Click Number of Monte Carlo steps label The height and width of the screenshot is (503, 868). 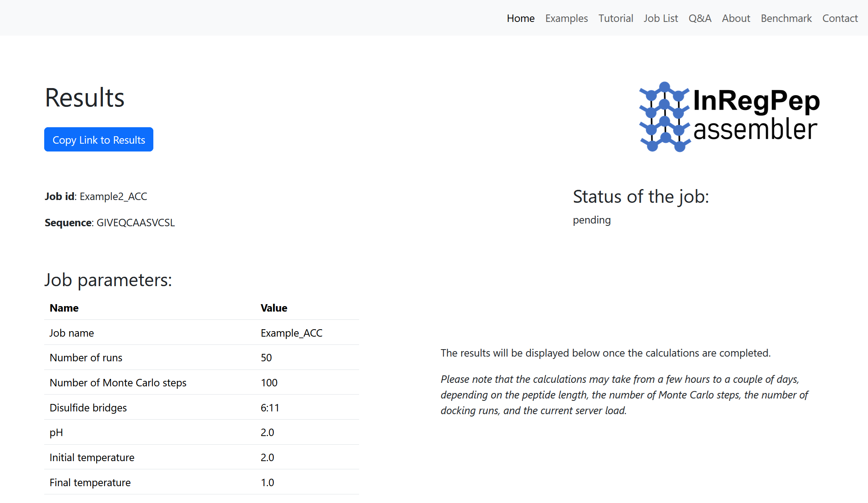(x=118, y=383)
